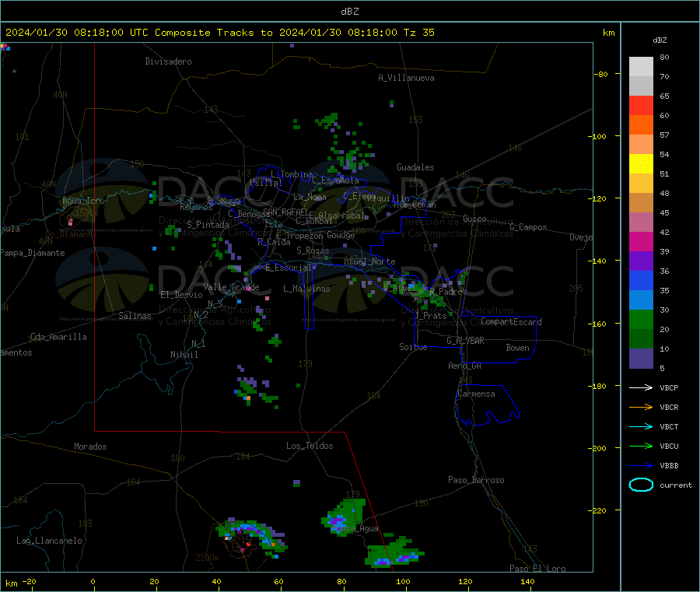Click the 'Pampa_Diamante' map label
This screenshot has width=700, height=592.
33,253
